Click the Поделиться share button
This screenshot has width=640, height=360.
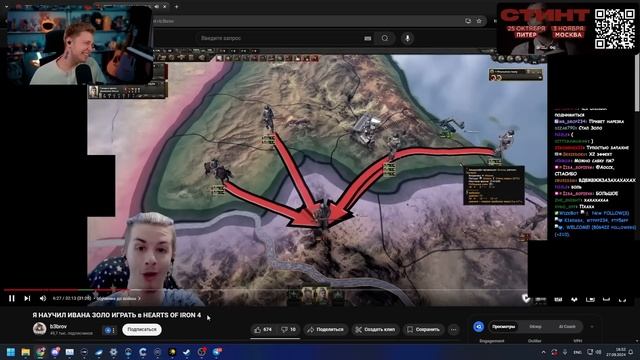[x=326, y=329]
